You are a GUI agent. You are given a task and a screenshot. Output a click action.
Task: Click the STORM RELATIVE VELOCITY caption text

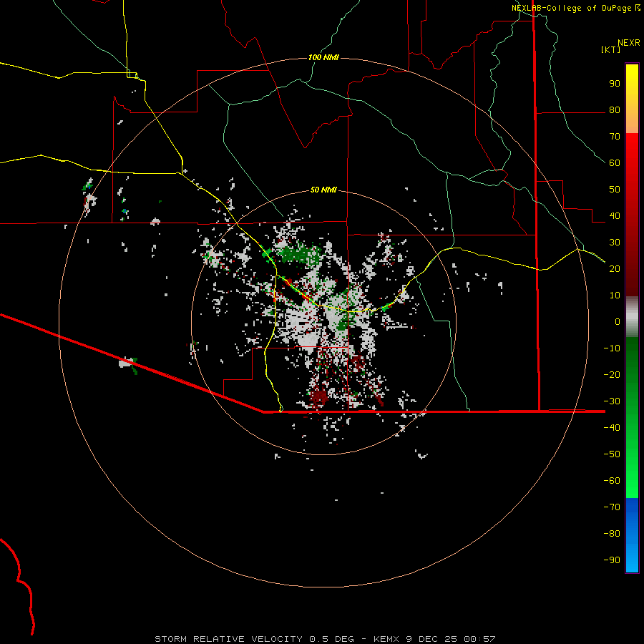[230, 639]
